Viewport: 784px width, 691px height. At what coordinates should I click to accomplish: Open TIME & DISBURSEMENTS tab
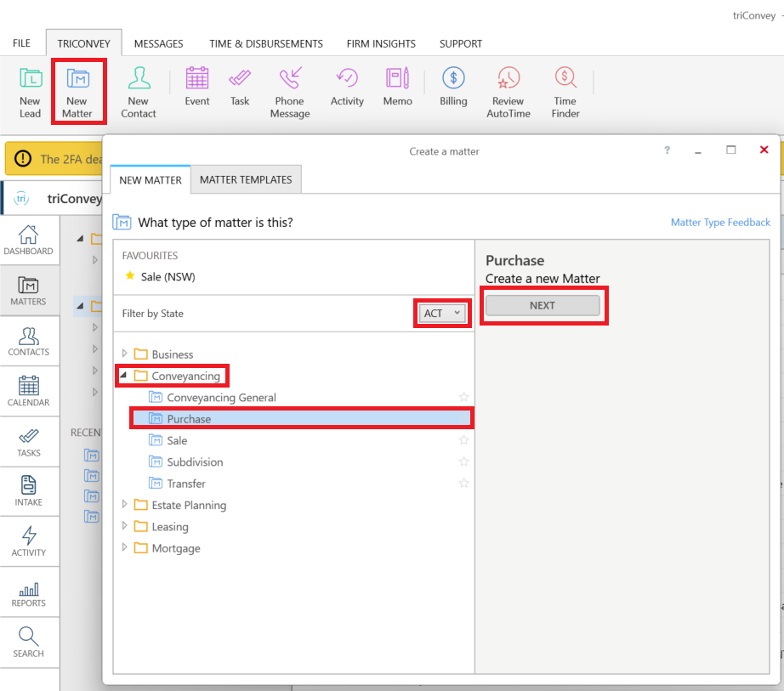266,43
